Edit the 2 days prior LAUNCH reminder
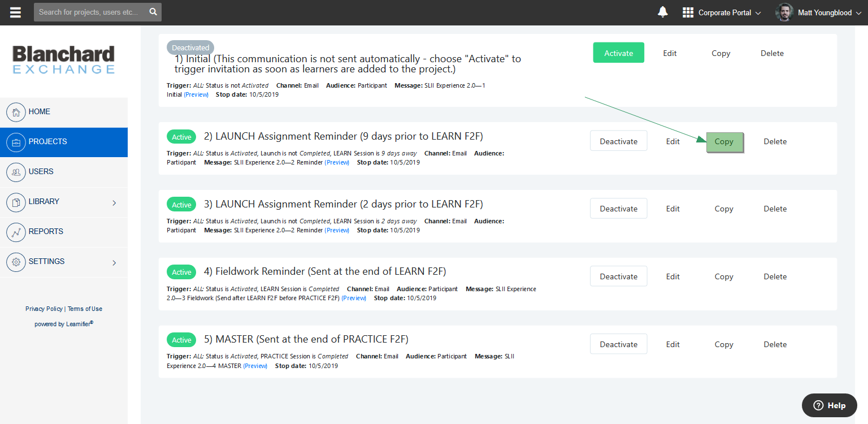 point(672,209)
